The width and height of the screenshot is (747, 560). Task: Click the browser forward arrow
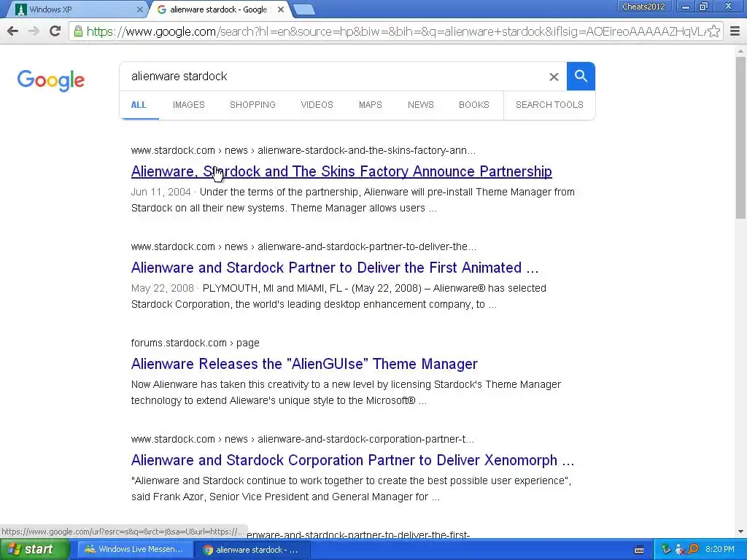34,31
